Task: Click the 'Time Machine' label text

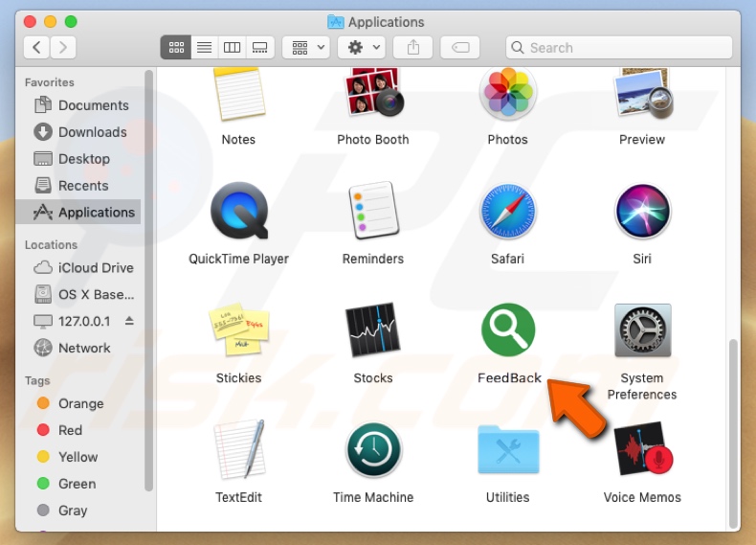Action: point(373,497)
